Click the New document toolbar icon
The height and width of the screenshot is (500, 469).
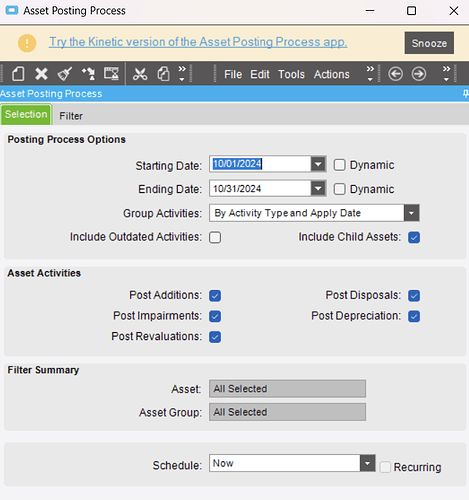[x=18, y=74]
